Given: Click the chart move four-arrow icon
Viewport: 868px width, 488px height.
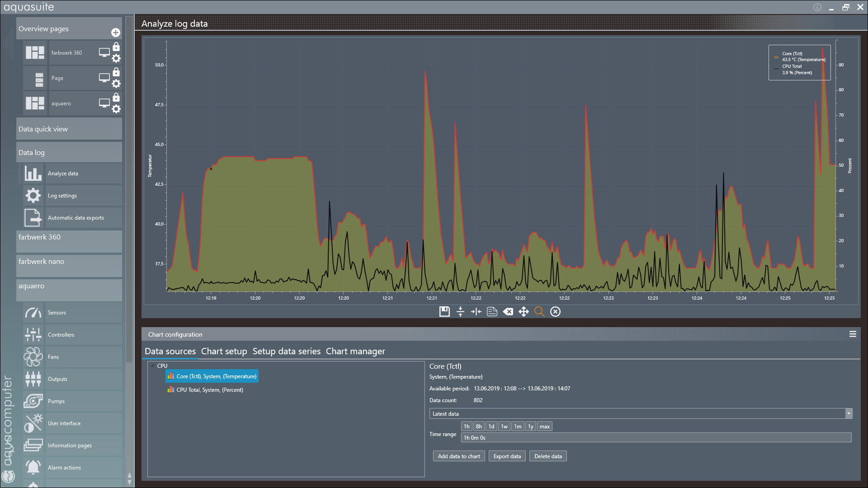Looking at the screenshot, I should (524, 312).
